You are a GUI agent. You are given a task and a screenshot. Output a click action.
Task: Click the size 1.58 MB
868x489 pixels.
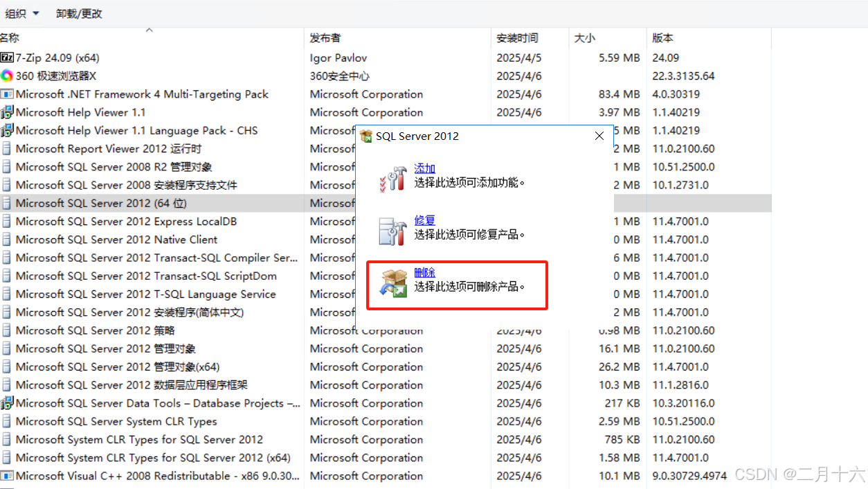coord(620,458)
